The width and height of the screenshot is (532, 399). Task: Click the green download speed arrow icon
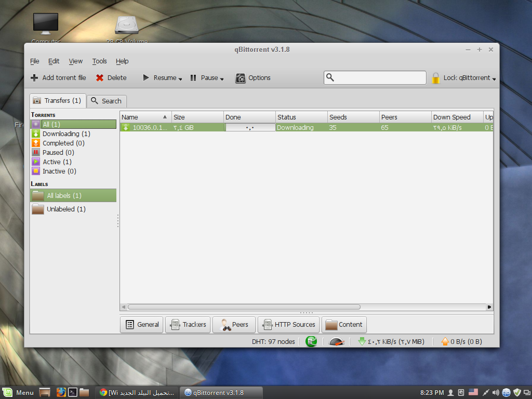[362, 341]
